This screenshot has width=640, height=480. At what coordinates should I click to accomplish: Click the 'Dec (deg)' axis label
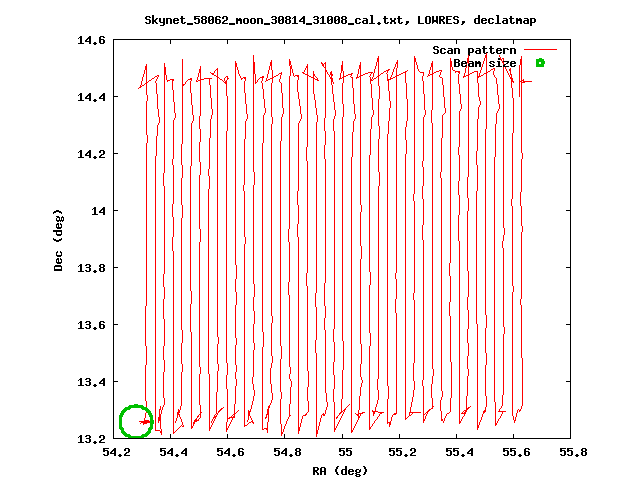point(58,240)
